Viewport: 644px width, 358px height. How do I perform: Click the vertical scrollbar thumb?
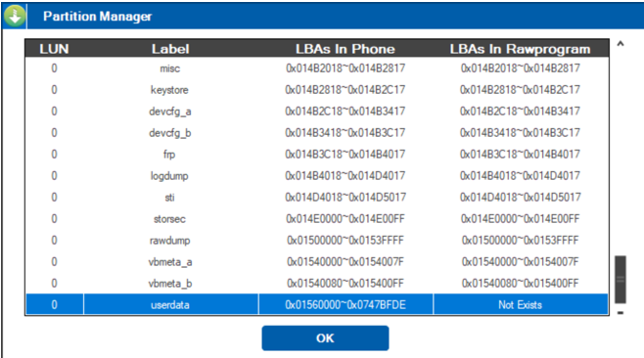(621, 279)
